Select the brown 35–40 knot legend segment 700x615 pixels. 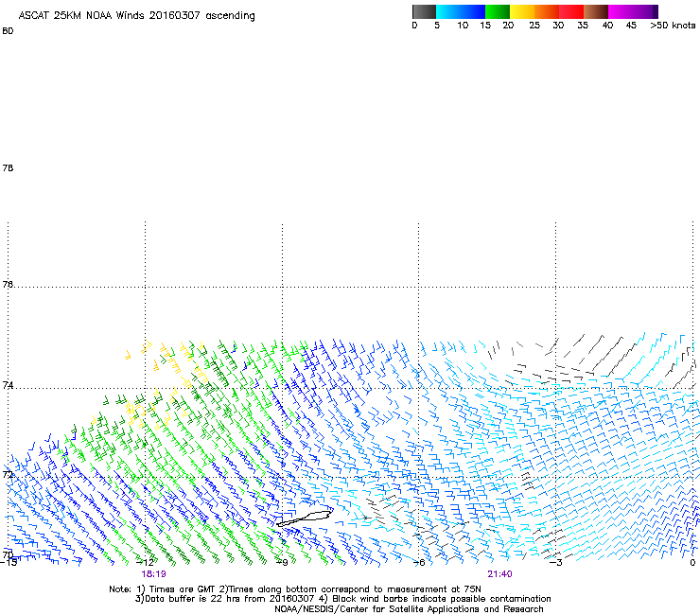tap(596, 11)
